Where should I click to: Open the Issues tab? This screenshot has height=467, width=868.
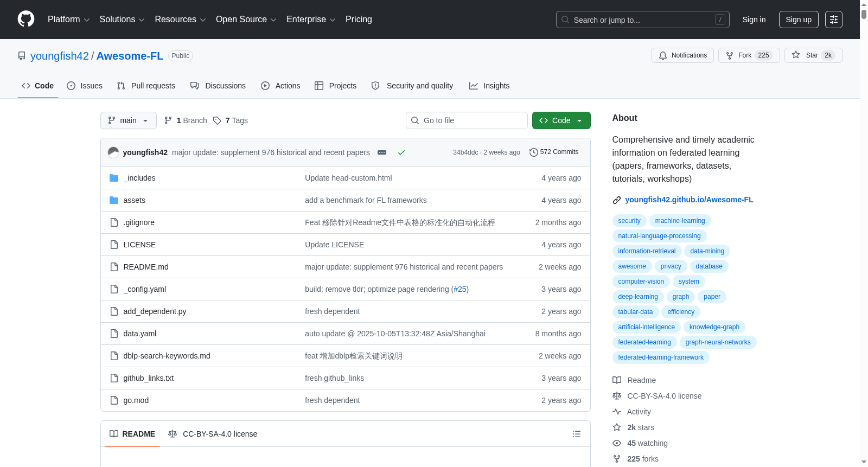85,86
